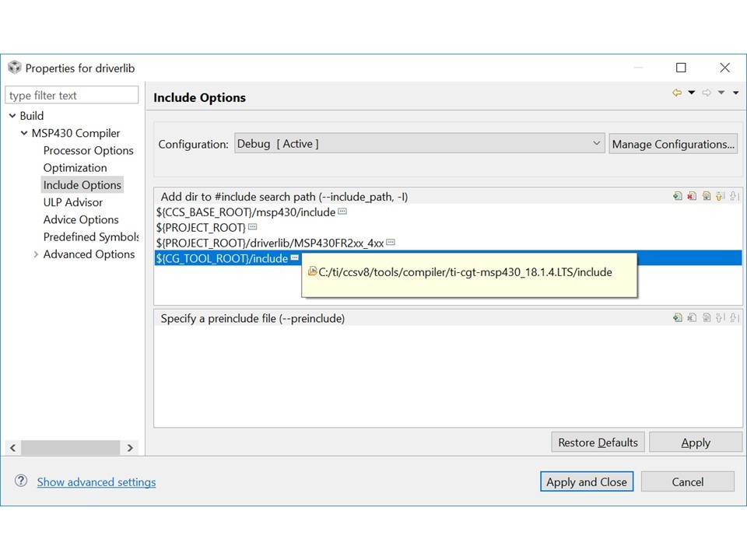Click Restore Defaults
The image size is (747, 560).
click(x=598, y=442)
